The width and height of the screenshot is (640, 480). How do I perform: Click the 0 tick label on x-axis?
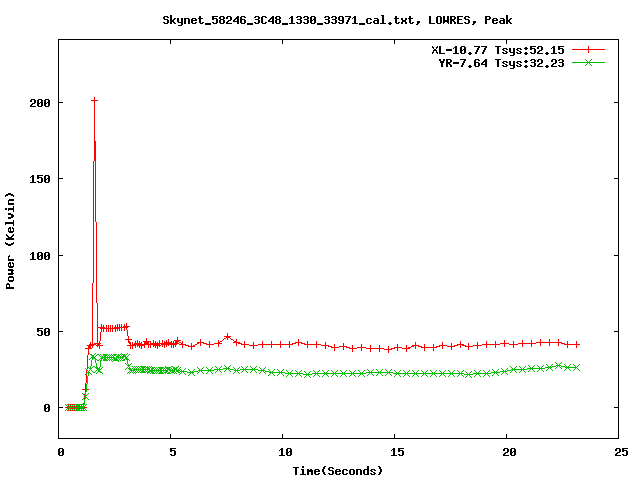[x=61, y=452]
